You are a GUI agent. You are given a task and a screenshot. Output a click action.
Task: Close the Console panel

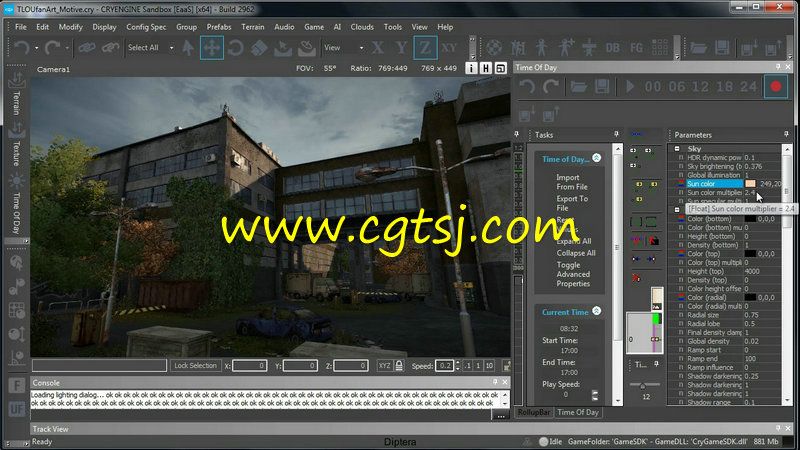[505, 382]
